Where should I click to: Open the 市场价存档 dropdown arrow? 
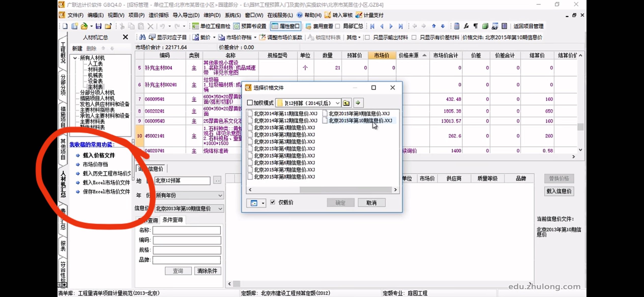255,38
